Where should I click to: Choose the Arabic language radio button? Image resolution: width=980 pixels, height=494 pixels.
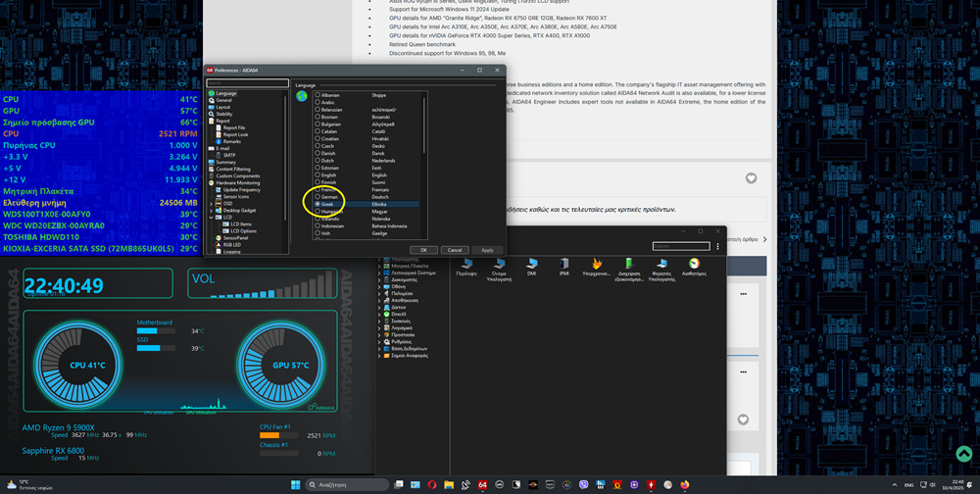(318, 102)
